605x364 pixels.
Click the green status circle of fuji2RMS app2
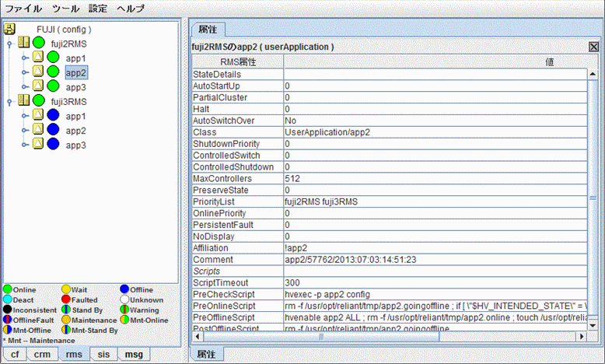(53, 72)
